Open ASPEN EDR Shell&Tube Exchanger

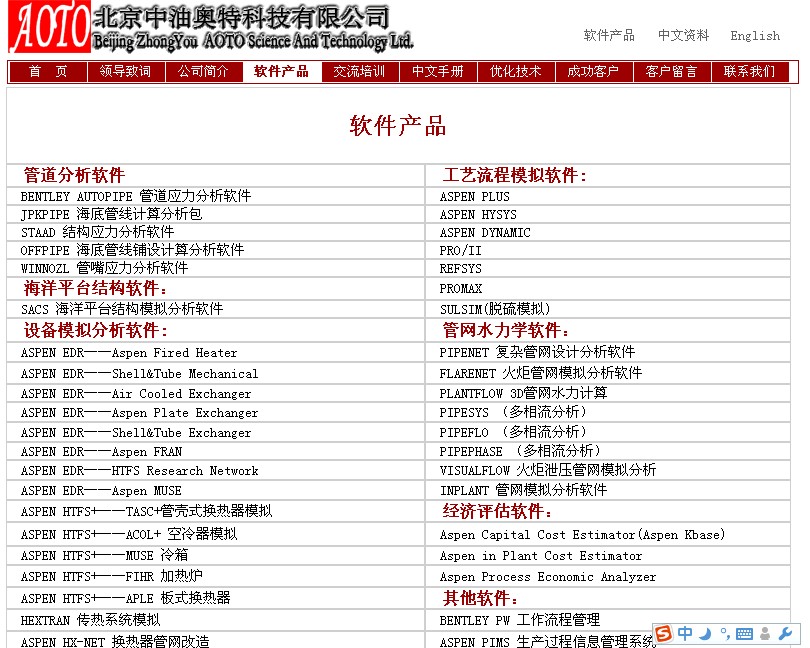(136, 433)
